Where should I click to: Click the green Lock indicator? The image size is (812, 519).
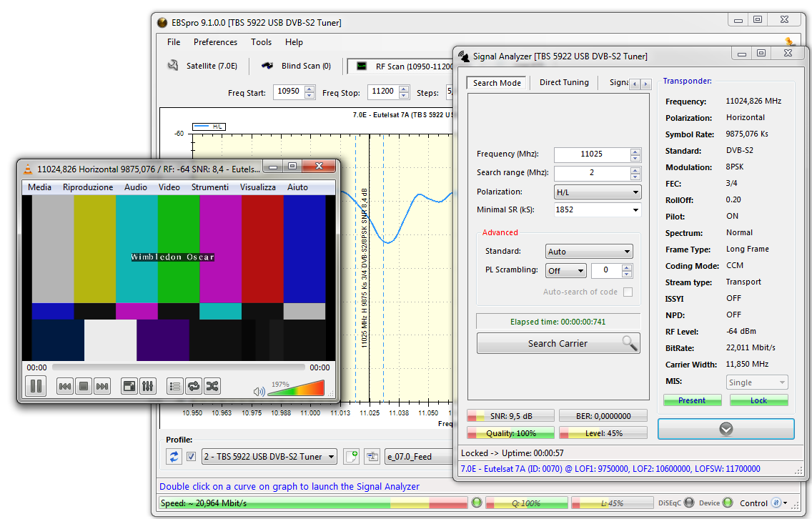[758, 400]
